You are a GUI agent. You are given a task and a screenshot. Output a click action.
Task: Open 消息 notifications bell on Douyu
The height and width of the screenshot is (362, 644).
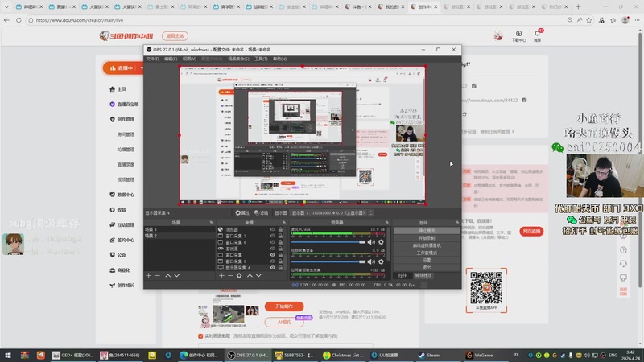537,35
